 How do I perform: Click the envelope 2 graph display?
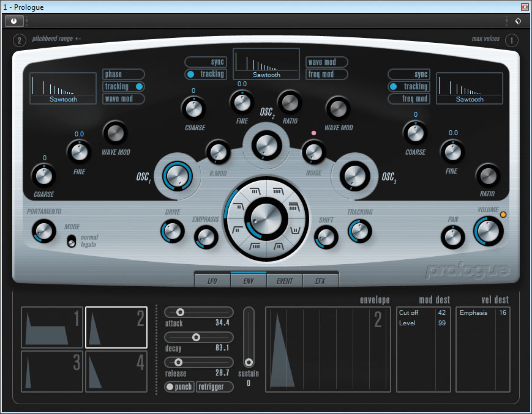(x=328, y=349)
